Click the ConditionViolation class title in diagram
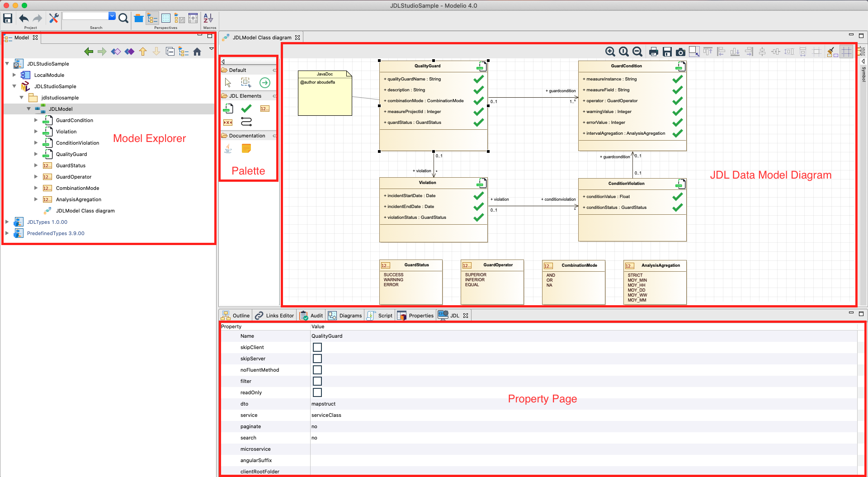The image size is (868, 477). pyautogui.click(x=626, y=184)
